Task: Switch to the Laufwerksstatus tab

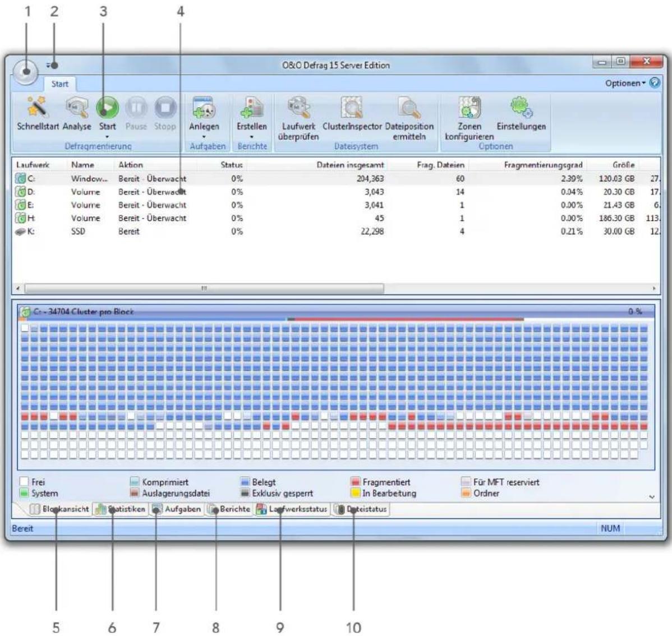Action: [x=292, y=509]
